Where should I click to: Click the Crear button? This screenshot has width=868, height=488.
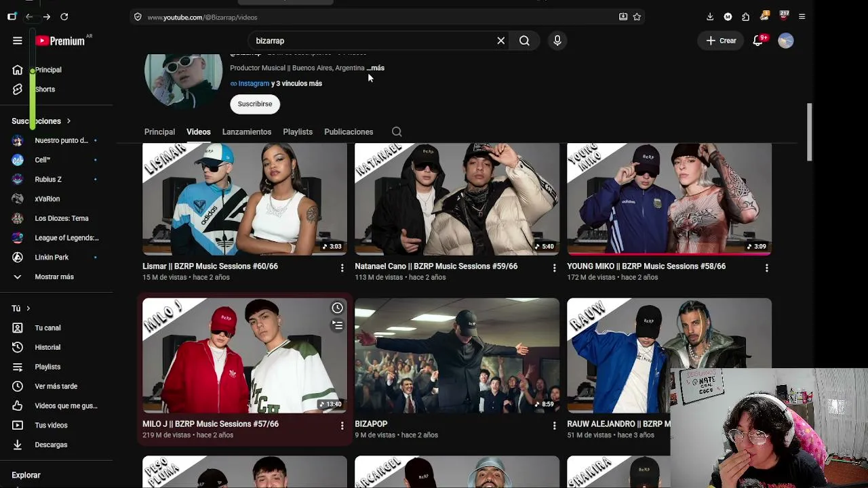click(x=721, y=41)
